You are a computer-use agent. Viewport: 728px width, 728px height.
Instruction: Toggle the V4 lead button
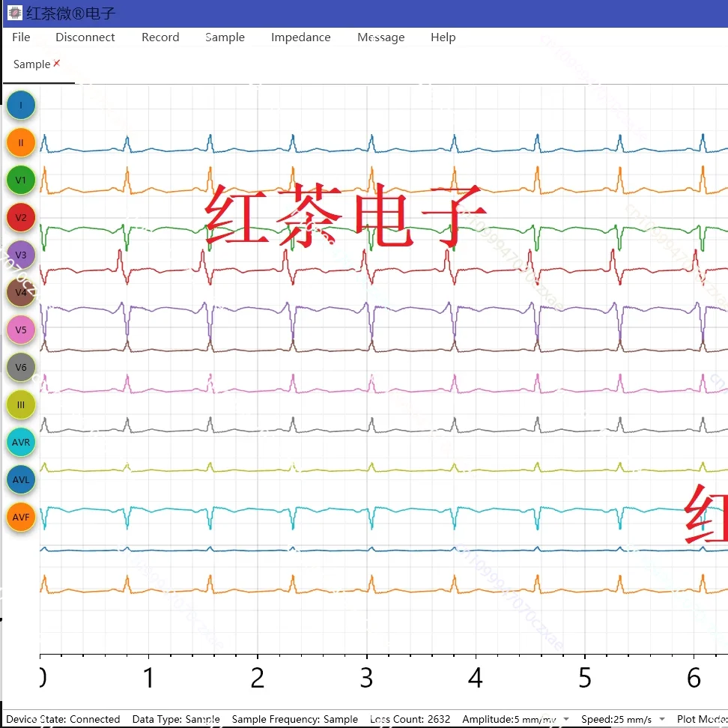[21, 293]
